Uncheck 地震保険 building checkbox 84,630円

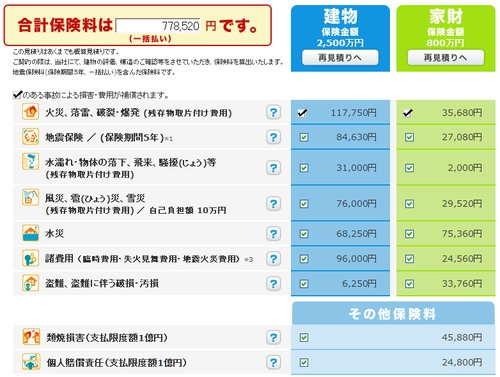[x=304, y=137]
